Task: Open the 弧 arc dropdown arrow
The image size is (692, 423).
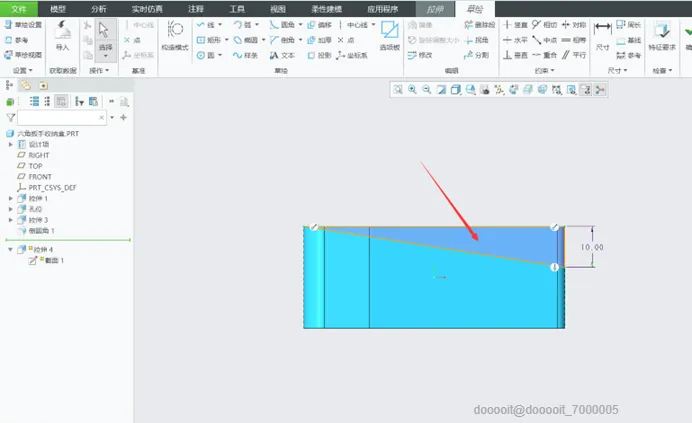Action: point(257,25)
